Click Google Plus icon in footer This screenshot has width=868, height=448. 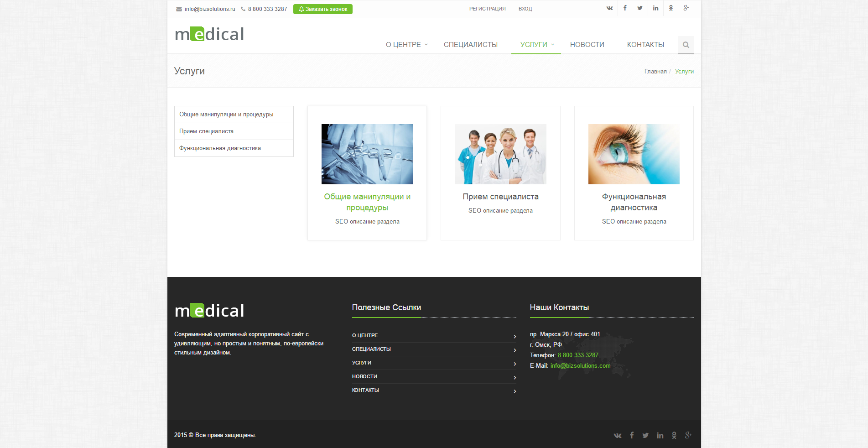point(688,435)
